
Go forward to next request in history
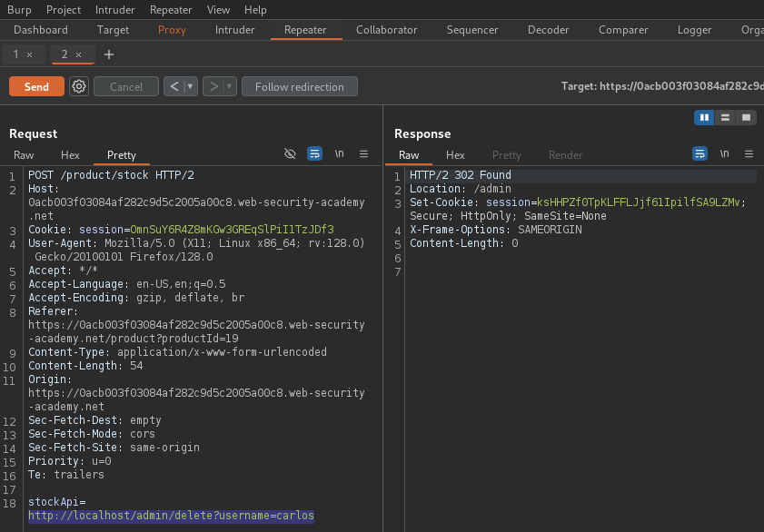213,86
